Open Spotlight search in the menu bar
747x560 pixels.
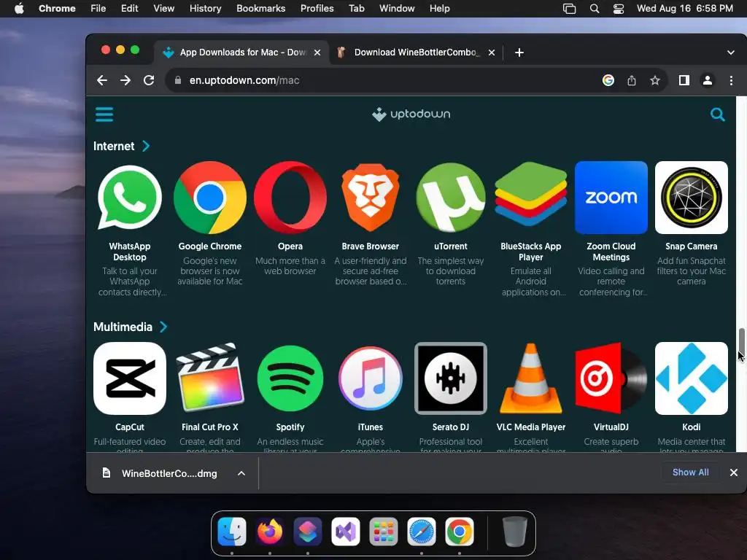[x=594, y=9]
